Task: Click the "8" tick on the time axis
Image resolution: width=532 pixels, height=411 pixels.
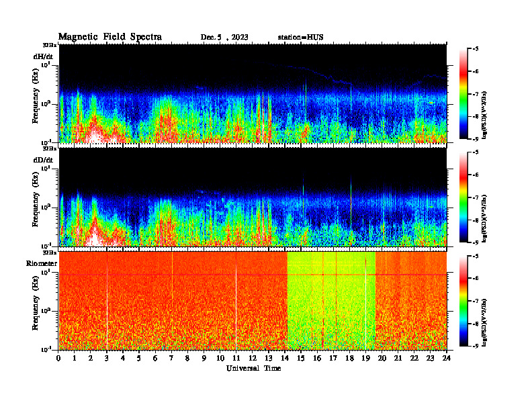Action: (x=187, y=358)
